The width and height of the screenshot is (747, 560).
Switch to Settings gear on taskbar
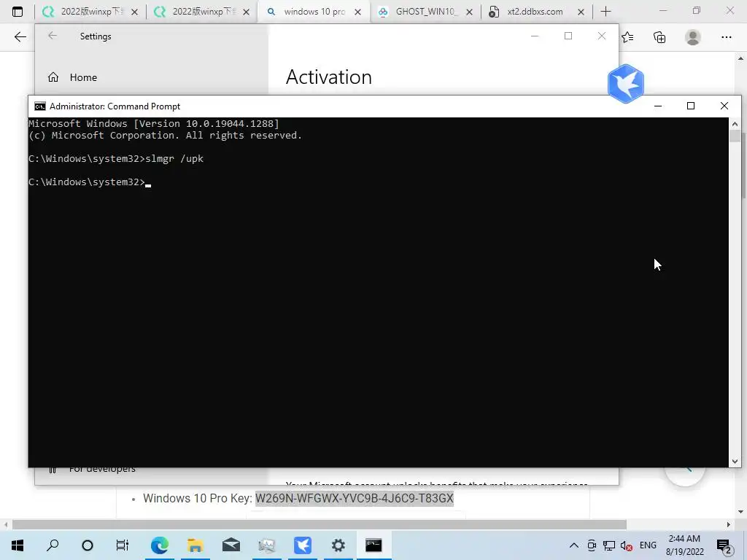point(338,545)
